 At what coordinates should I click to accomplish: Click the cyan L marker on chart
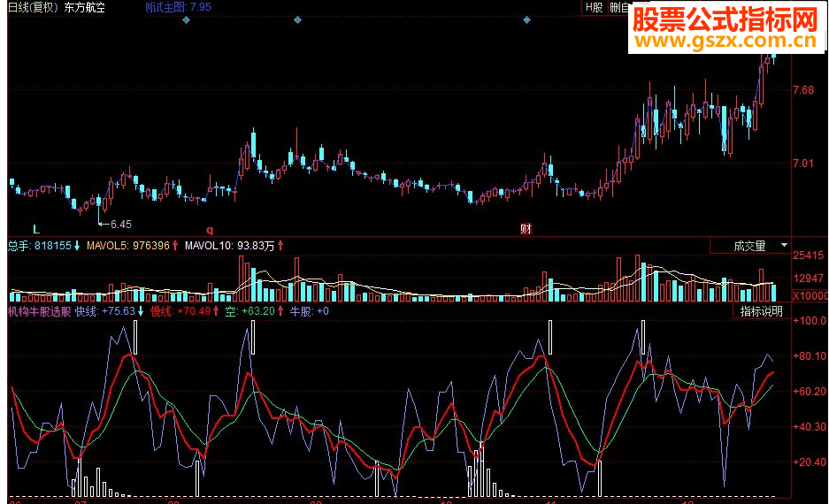click(36, 229)
